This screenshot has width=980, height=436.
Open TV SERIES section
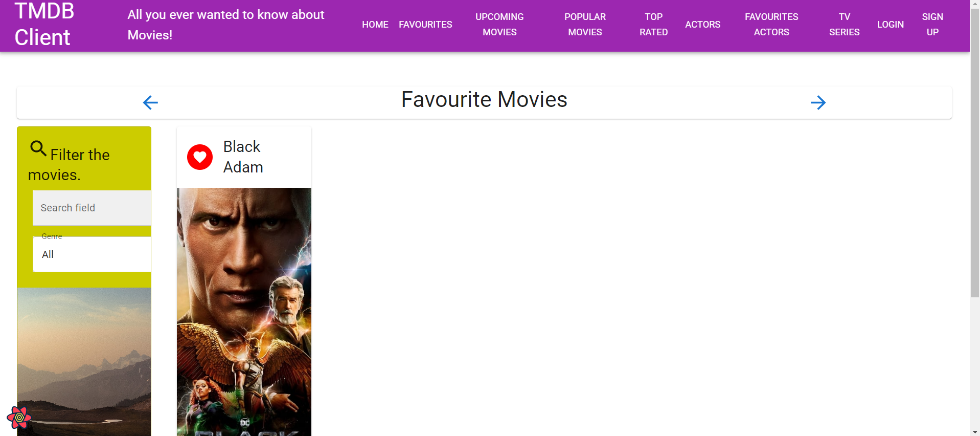tap(844, 25)
